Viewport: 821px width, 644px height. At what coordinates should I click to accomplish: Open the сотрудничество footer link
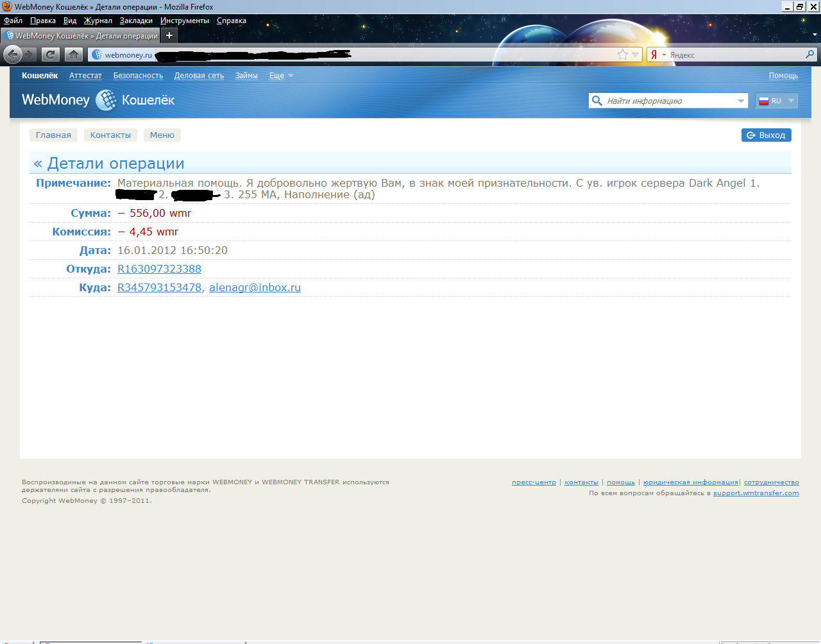point(772,482)
